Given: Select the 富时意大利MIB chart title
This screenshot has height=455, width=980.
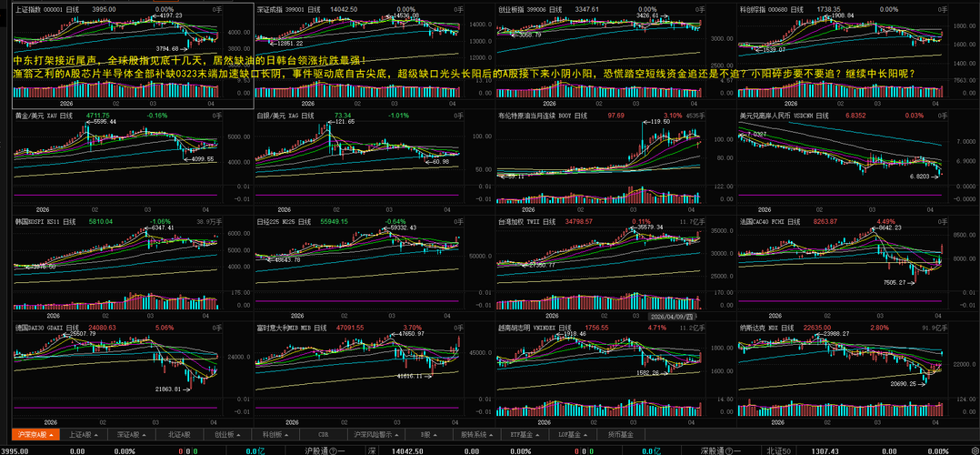Looking at the screenshot, I should (293, 328).
